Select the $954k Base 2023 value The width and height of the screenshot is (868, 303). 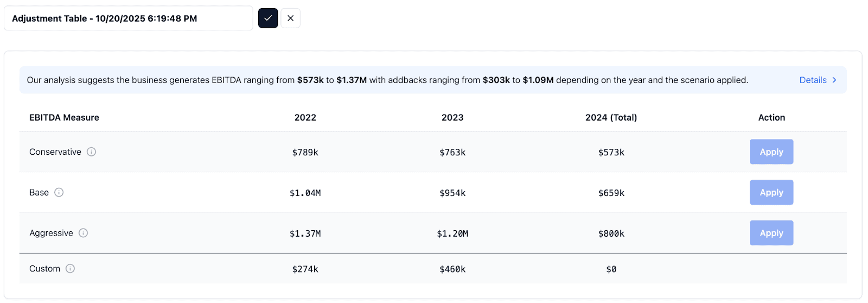(x=452, y=193)
